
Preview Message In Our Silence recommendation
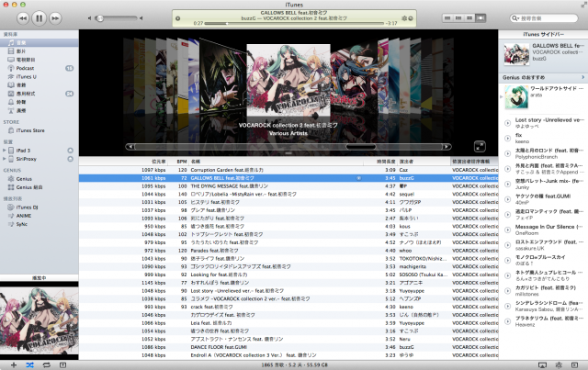(508, 230)
